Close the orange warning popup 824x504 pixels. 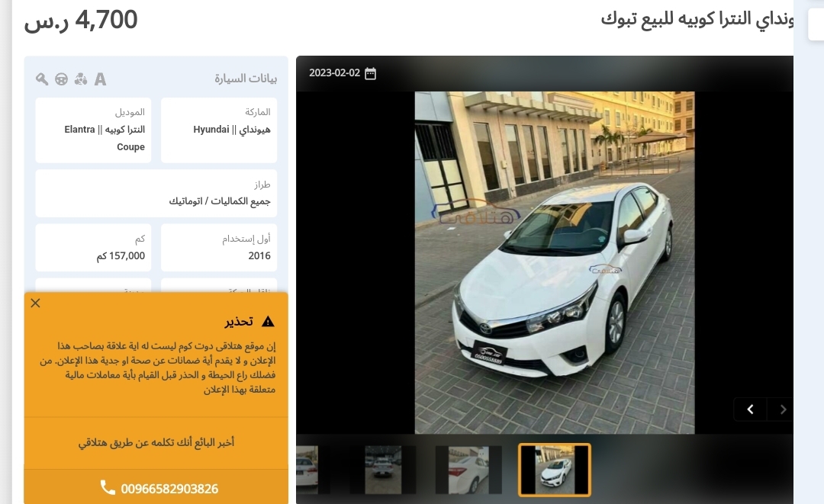point(35,303)
